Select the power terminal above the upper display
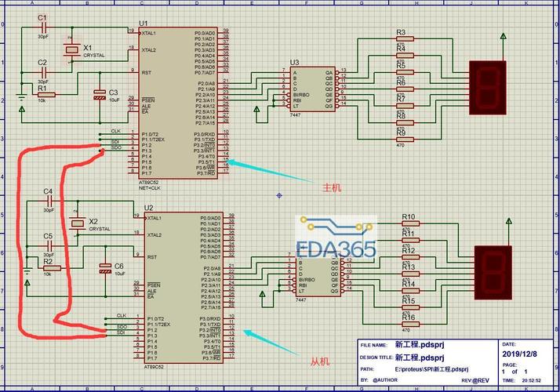The image size is (560, 392). pos(504,36)
